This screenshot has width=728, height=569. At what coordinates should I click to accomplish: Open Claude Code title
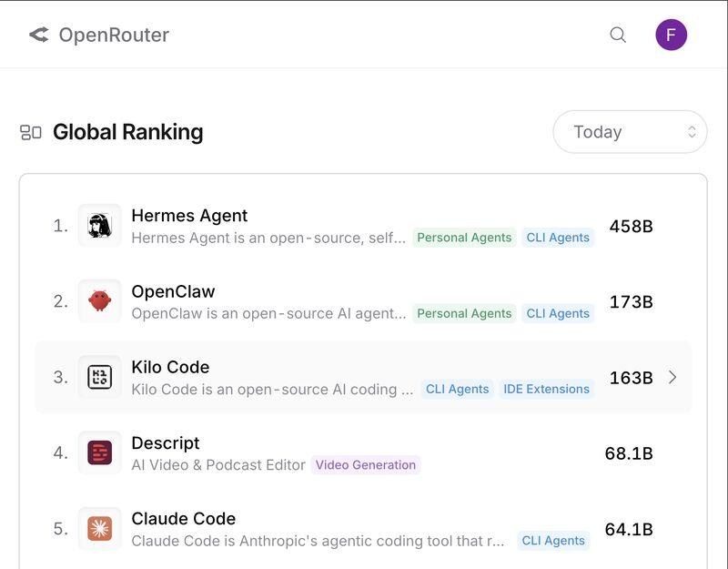184,519
